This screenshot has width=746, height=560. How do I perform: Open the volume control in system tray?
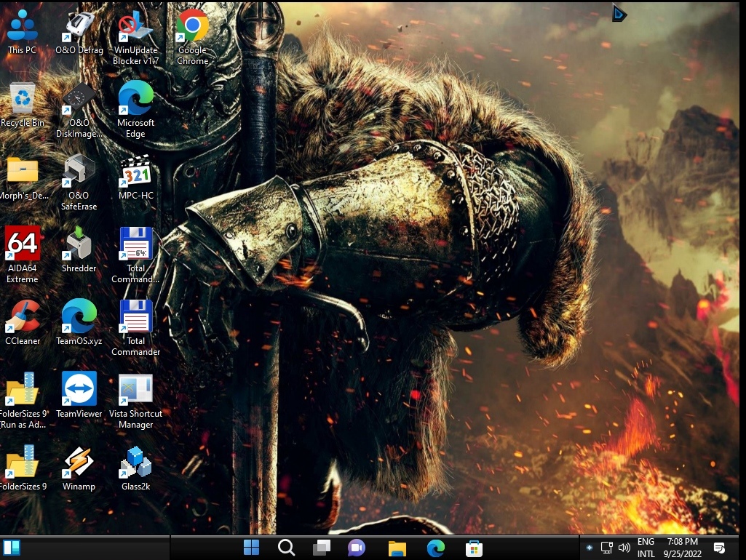point(624,548)
